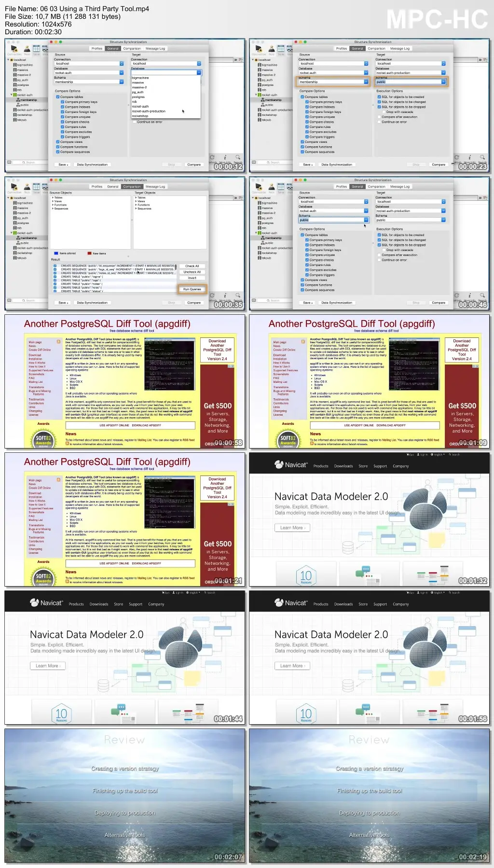
Task: Toggle Compare triggers checkbox in the 00:00:12 frame
Action: point(63,137)
